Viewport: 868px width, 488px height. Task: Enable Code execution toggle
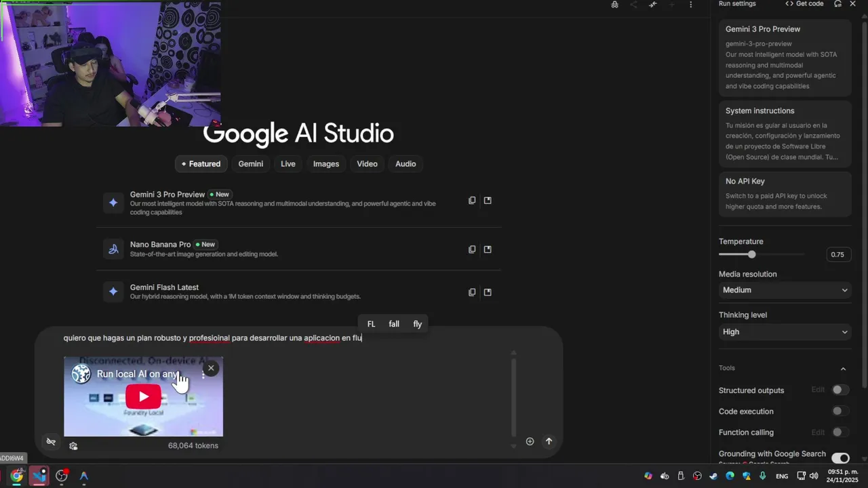pos(840,411)
